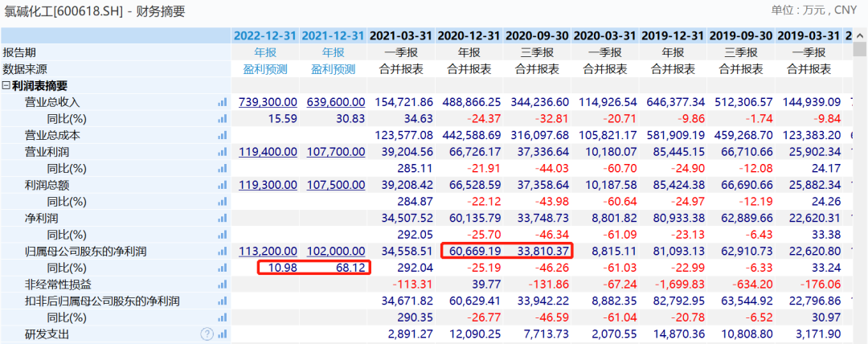868x344 pixels.
Task: Select the 2019-03-31 column header
Action: [x=810, y=36]
